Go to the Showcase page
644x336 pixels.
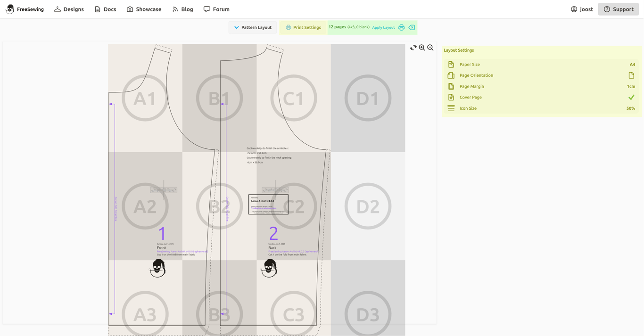[144, 9]
